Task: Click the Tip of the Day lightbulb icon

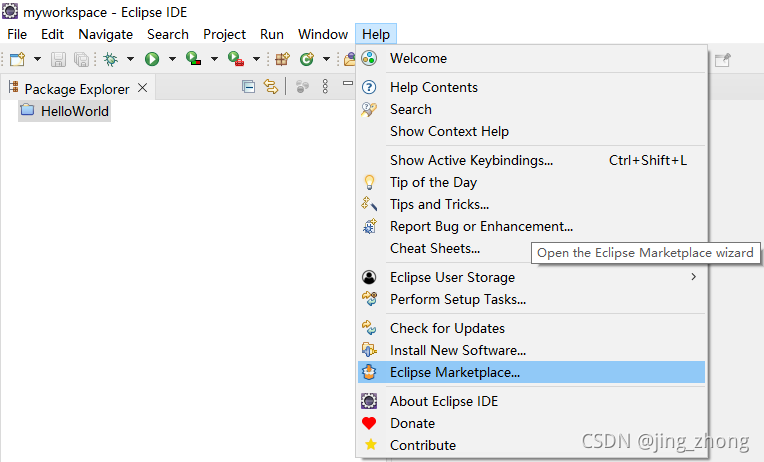Action: [x=369, y=182]
